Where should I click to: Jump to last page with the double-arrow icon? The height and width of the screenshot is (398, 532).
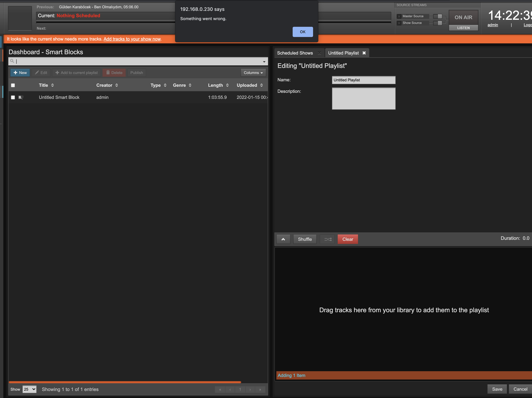pyautogui.click(x=260, y=389)
